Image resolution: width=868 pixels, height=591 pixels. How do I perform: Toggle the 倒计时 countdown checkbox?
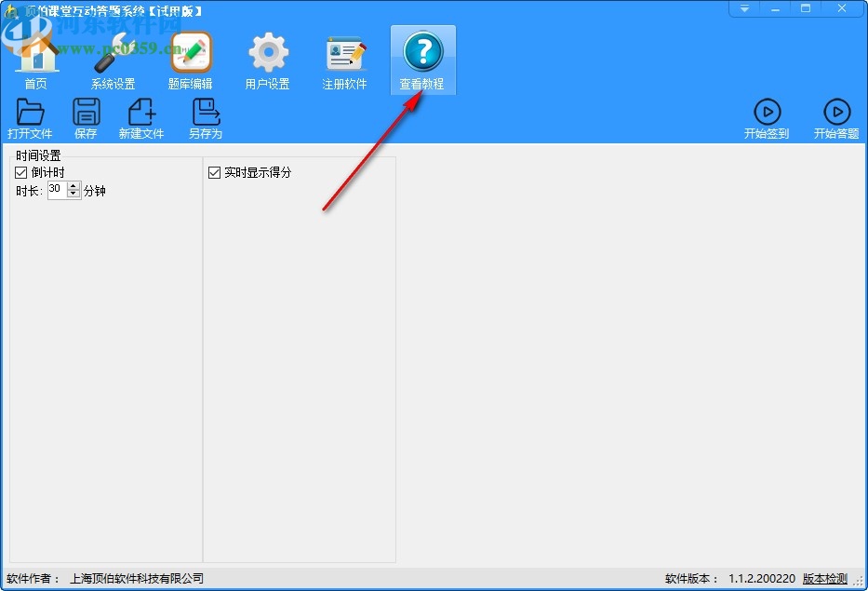[x=21, y=173]
